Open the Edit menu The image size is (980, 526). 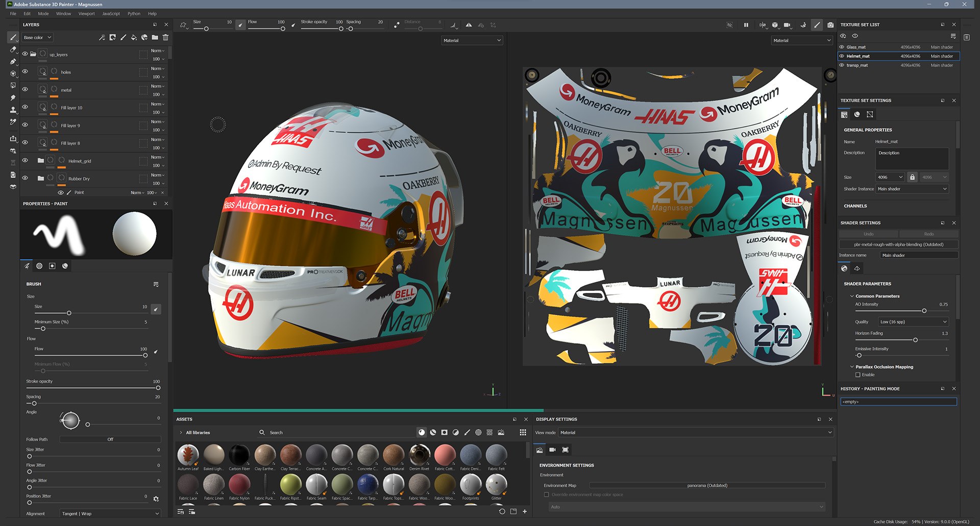27,14
